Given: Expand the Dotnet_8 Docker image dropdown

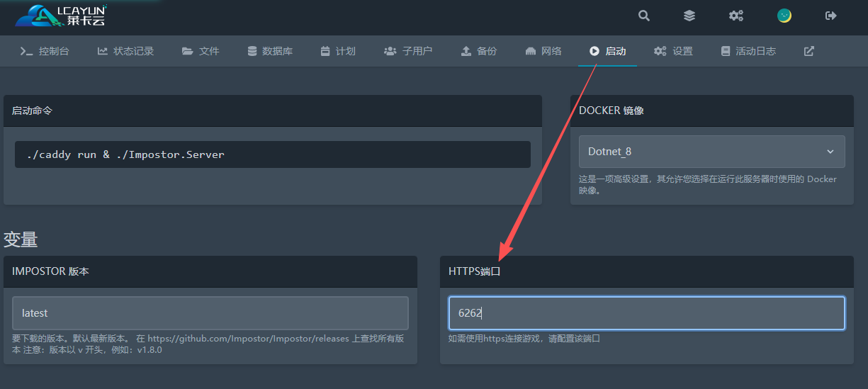Looking at the screenshot, I should point(711,152).
